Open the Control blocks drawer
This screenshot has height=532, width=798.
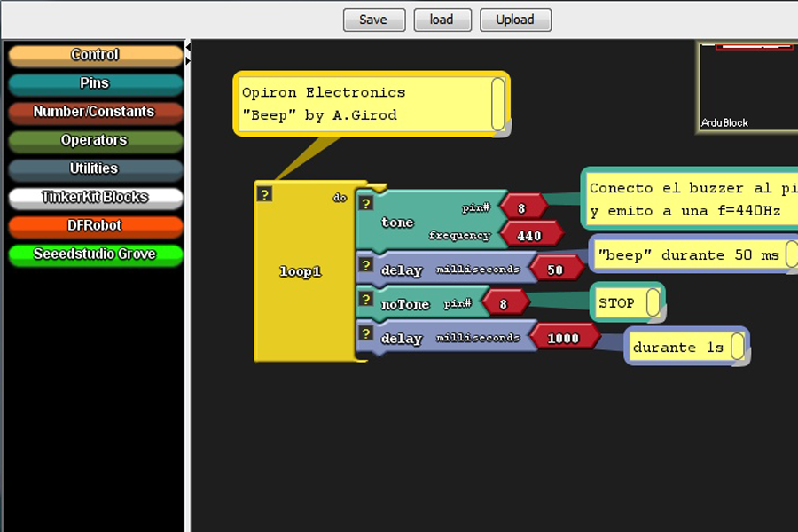coord(95,55)
